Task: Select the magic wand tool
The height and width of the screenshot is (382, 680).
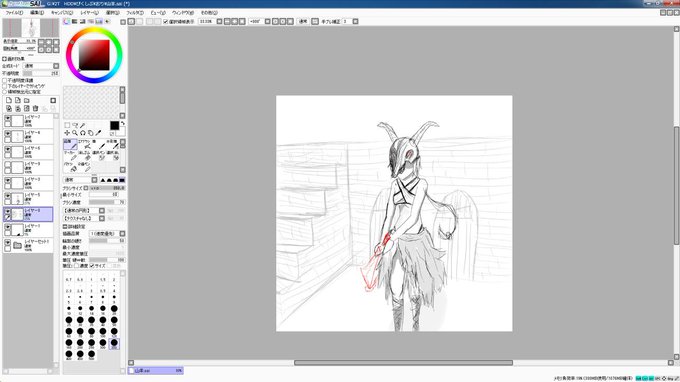Action: (82, 125)
